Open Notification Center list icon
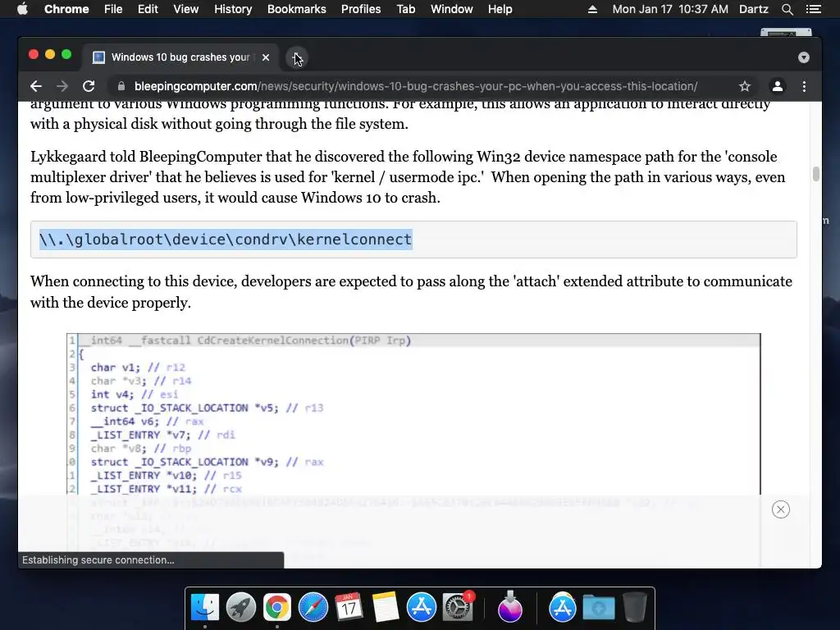840x630 pixels. click(x=813, y=9)
